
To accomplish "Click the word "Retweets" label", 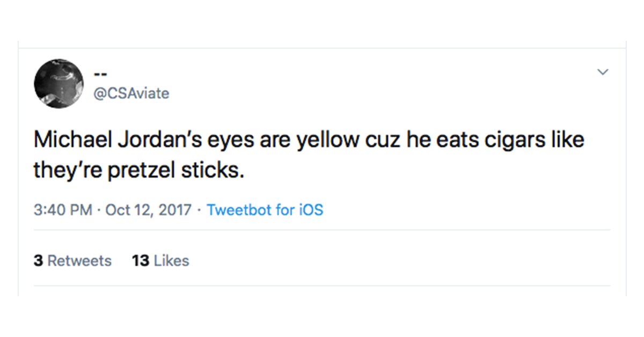I will point(79,261).
